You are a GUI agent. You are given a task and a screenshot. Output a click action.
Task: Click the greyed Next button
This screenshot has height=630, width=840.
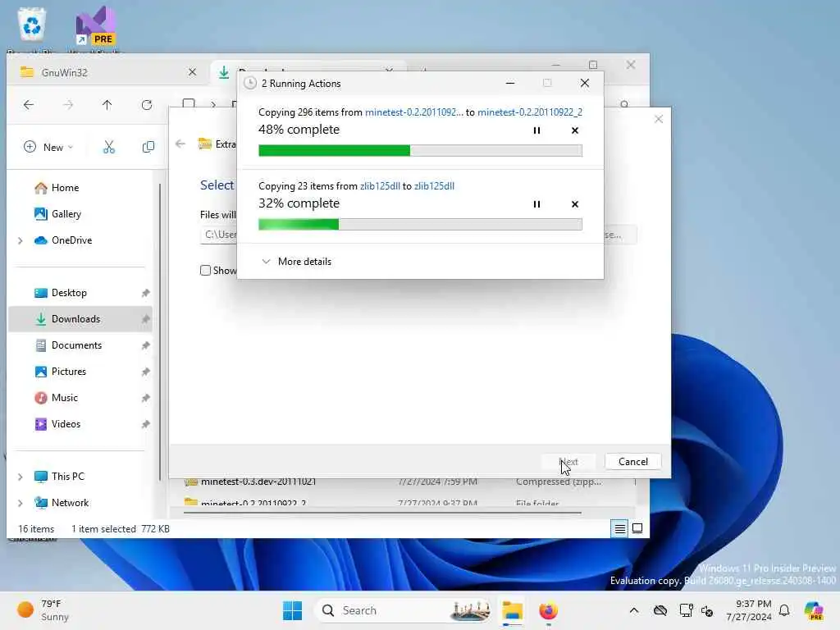[x=568, y=462]
